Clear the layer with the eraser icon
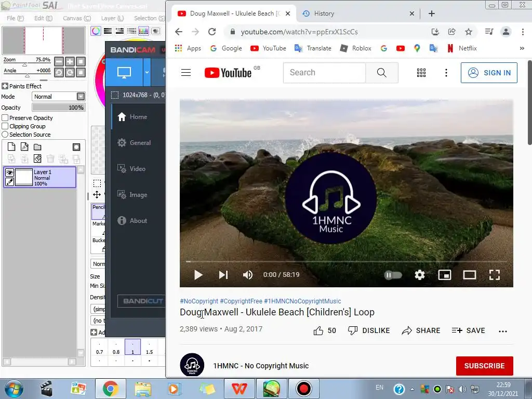The width and height of the screenshot is (532, 399). (37, 158)
